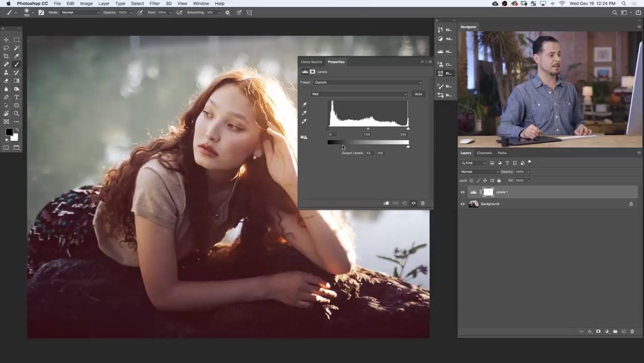Viewport: 644px width, 363px height.
Task: Switch to the Paths tab
Action: pos(502,153)
